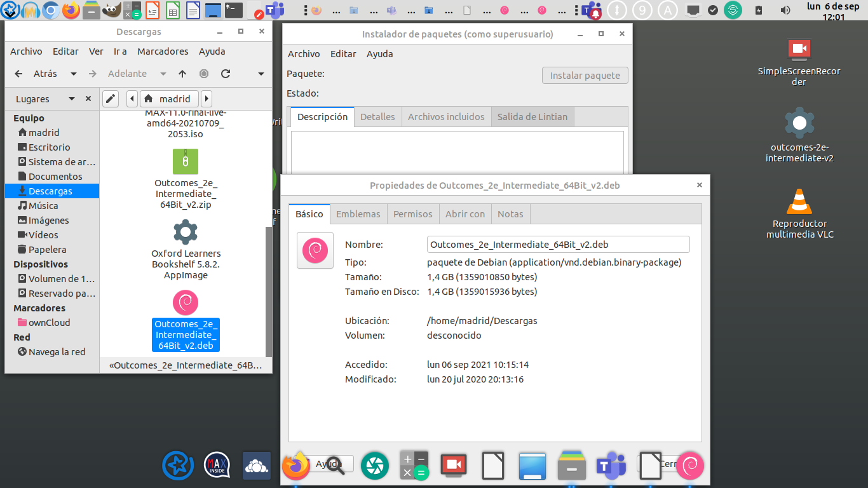Switch to the Notas properties tab
This screenshot has height=488, width=868.
point(510,214)
